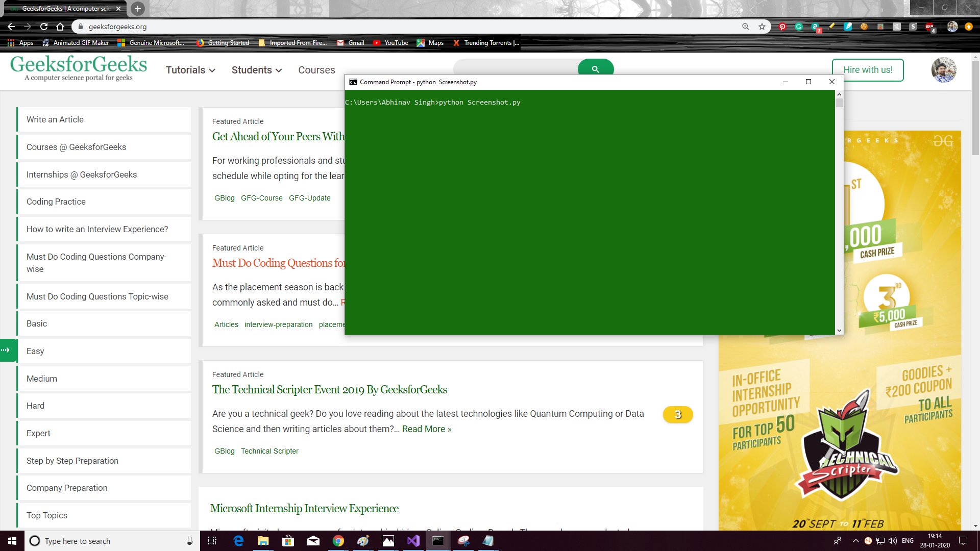Open the Courses menu item
This screenshot has height=551, width=980.
[316, 70]
